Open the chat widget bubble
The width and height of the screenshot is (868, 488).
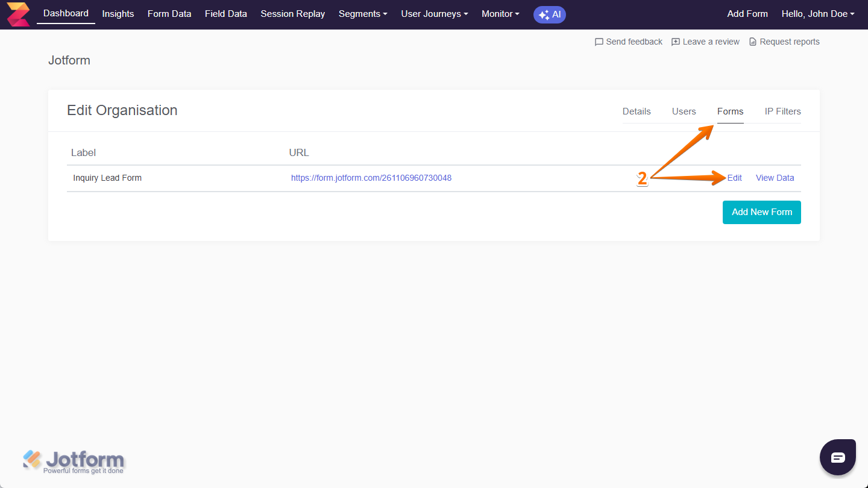(837, 457)
